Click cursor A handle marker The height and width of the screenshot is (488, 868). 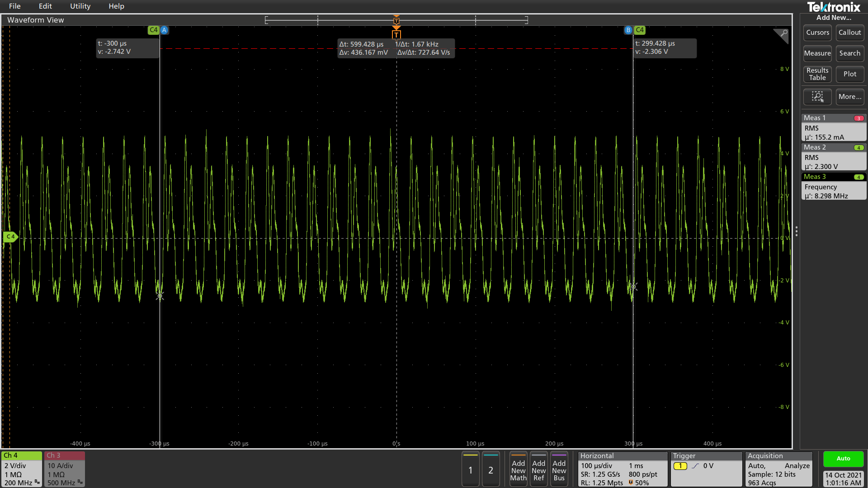pos(164,30)
